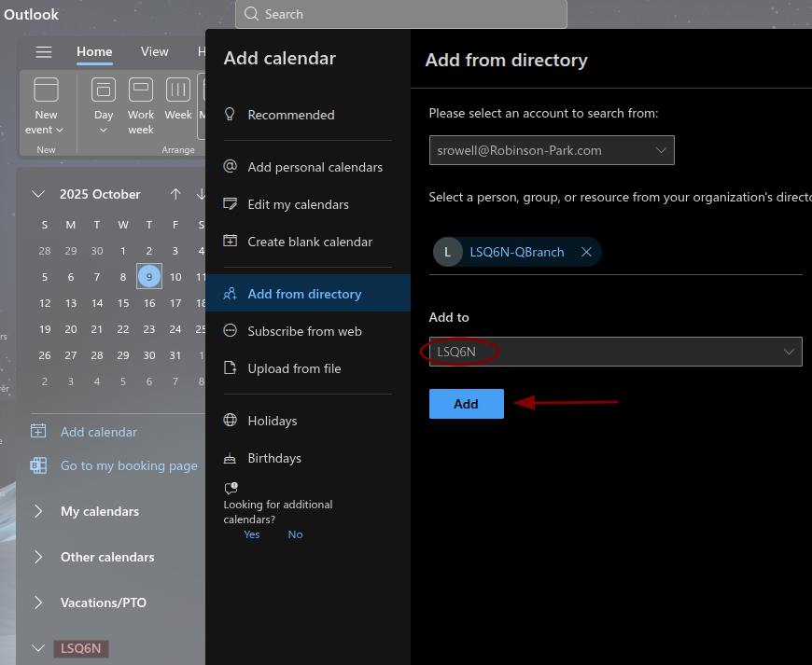The height and width of the screenshot is (665, 812).
Task: Select October 9 in mini calendar
Action: 149,276
